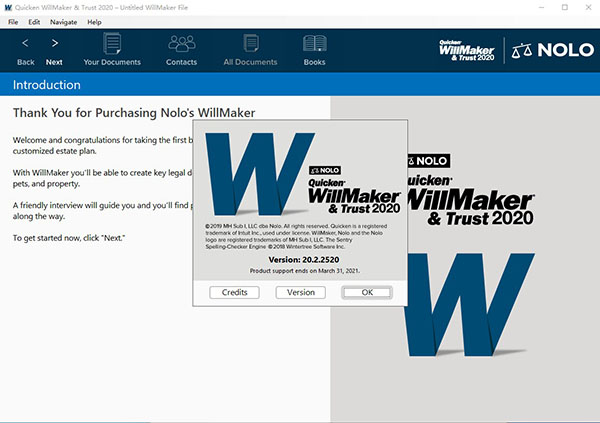
Task: Open the Navigate menu
Action: 64,22
